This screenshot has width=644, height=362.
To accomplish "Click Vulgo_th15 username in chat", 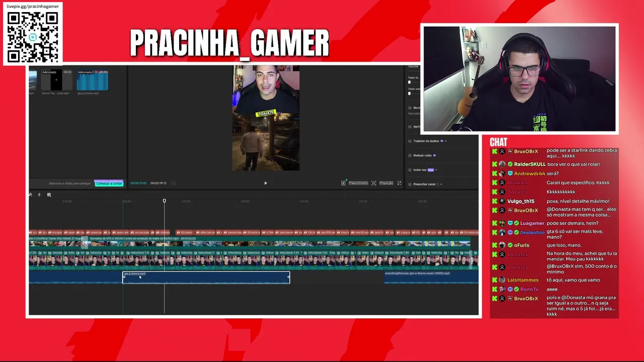I will click(x=521, y=201).
